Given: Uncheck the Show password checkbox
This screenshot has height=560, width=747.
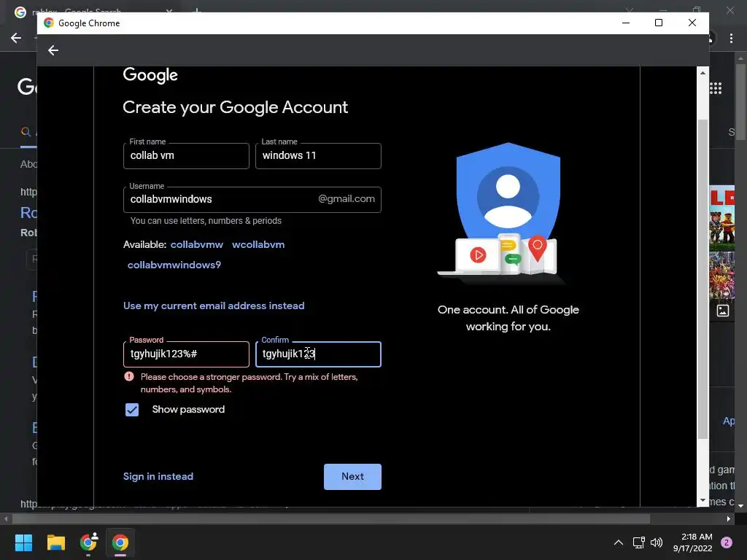Looking at the screenshot, I should click(x=132, y=410).
